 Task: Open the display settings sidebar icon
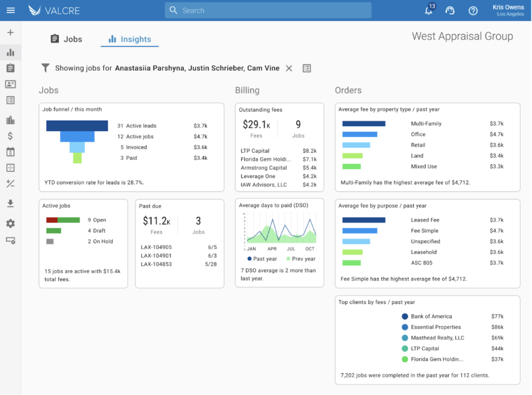10,240
